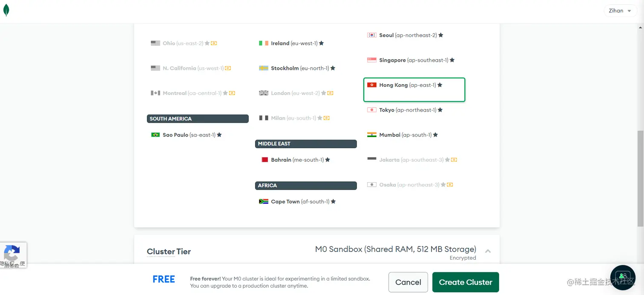
Task: Click the MongoDB leaf logo
Action: click(6, 11)
